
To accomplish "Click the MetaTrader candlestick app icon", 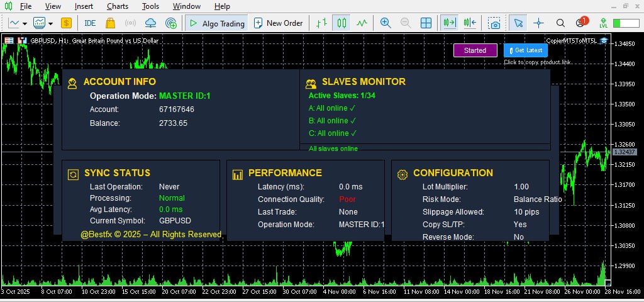I will pos(8,6).
